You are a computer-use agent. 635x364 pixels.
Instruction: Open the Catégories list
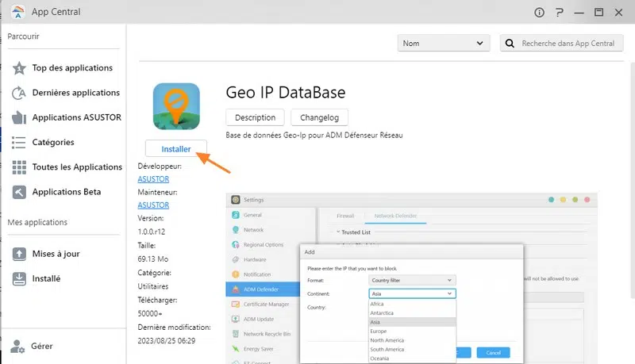tap(44, 143)
